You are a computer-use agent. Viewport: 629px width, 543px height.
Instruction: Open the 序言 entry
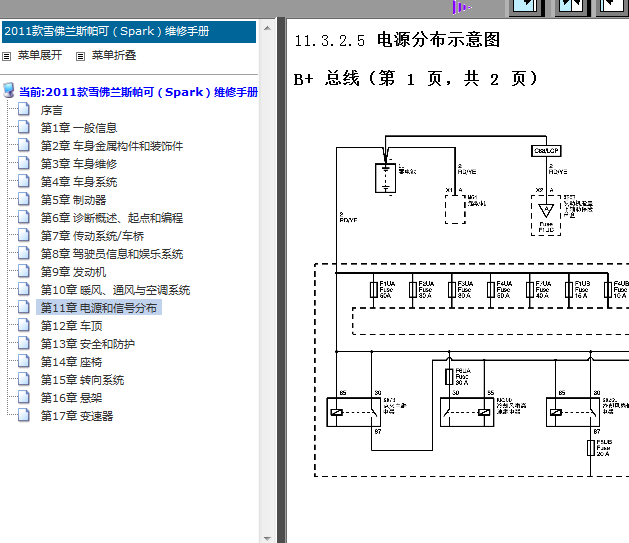pyautogui.click(x=51, y=110)
